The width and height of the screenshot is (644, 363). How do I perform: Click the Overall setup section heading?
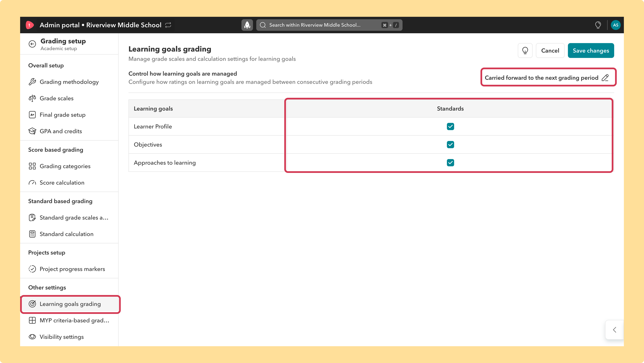(x=46, y=66)
